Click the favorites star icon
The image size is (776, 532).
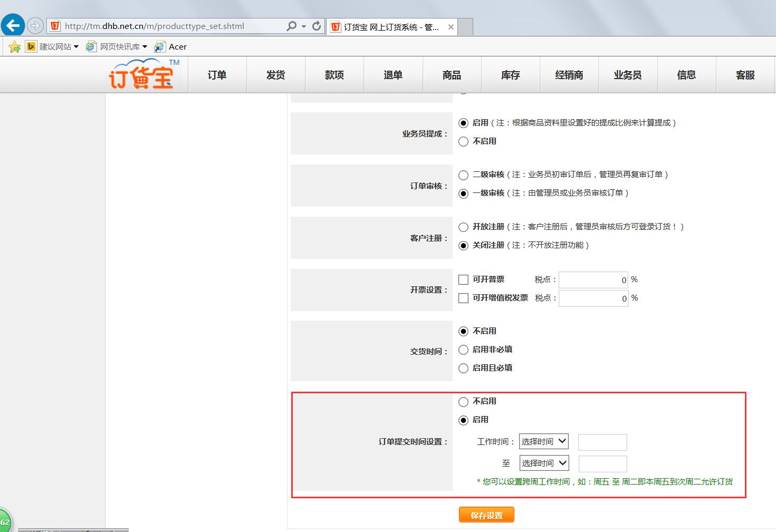tap(15, 47)
